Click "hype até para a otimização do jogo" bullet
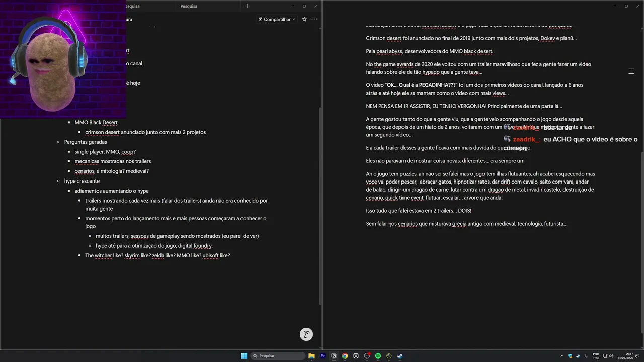The image size is (644, 362). click(154, 246)
